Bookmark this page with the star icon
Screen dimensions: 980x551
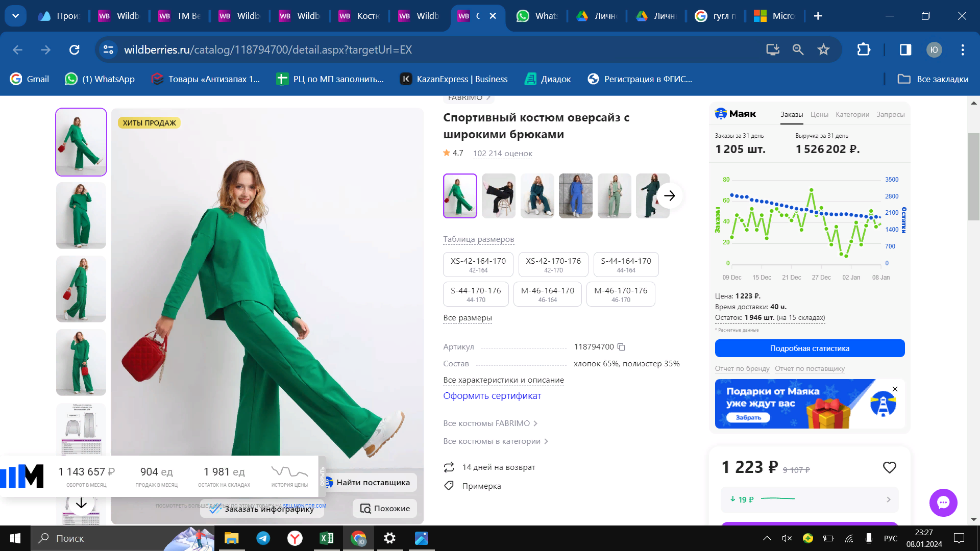[x=823, y=50]
